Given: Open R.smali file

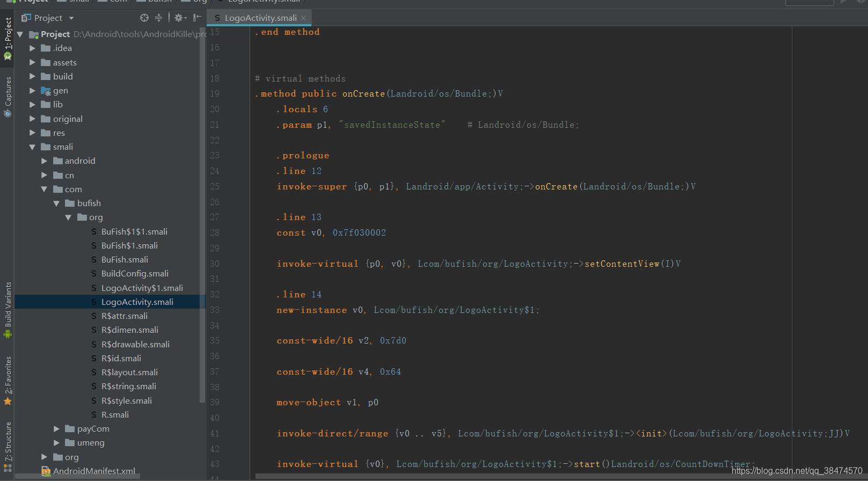Looking at the screenshot, I should [x=115, y=414].
